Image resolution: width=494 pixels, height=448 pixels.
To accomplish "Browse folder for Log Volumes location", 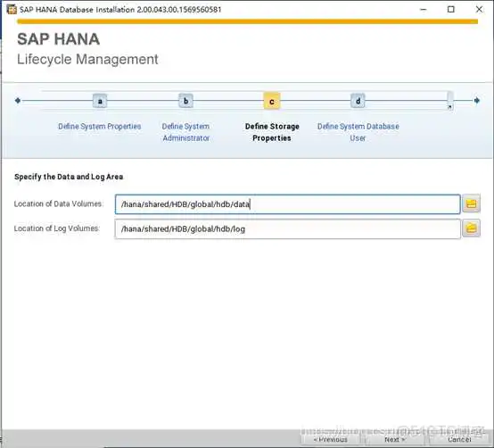I will point(471,228).
